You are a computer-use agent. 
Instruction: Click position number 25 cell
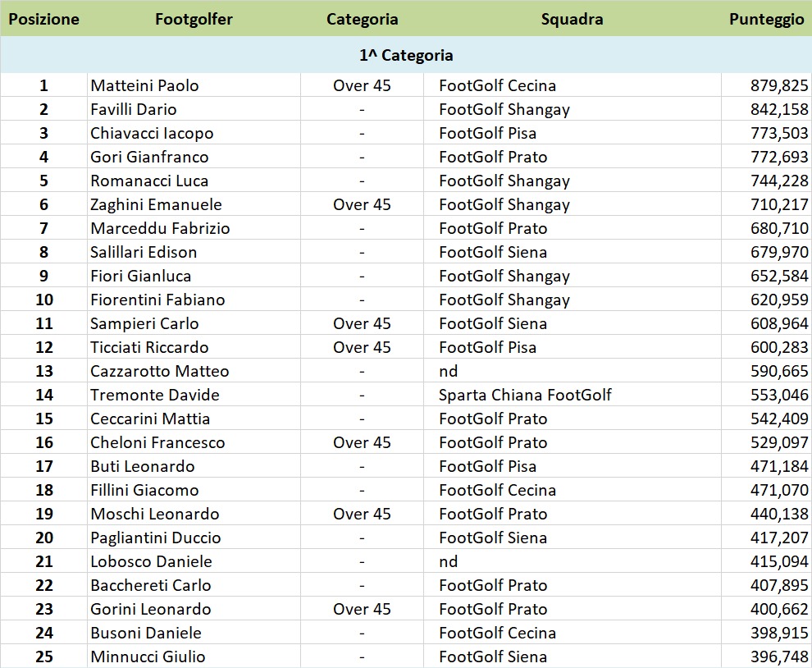pyautogui.click(x=44, y=656)
